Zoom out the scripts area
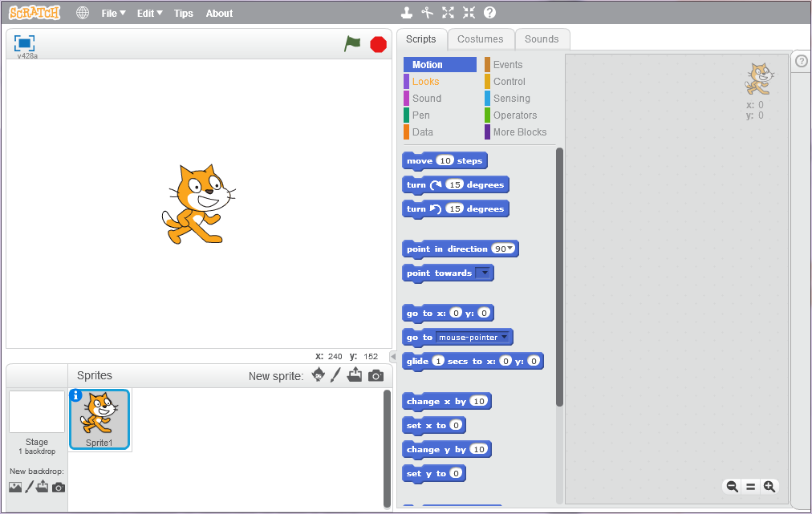Image resolution: width=812 pixels, height=514 pixels. coord(732,487)
